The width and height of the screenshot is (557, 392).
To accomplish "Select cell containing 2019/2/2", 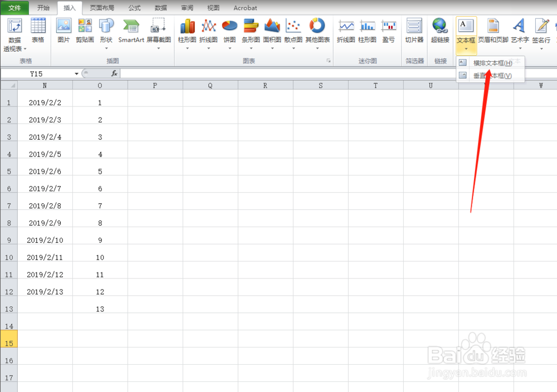I will (x=45, y=99).
